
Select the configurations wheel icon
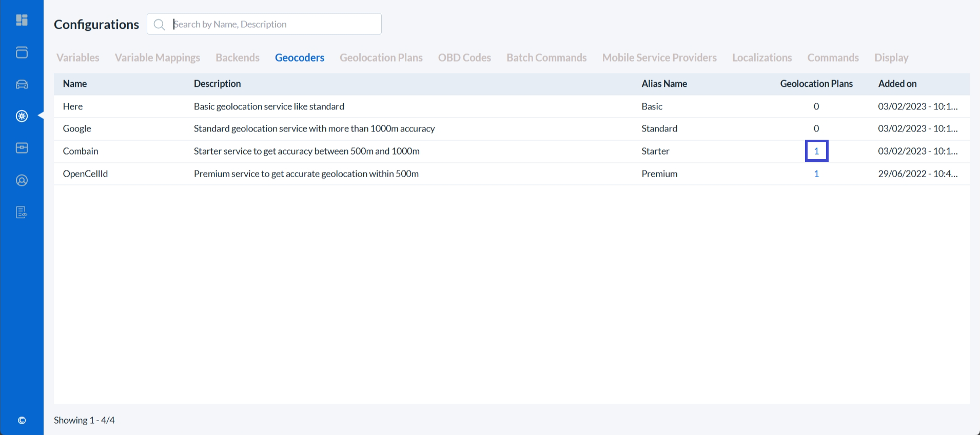click(22, 116)
